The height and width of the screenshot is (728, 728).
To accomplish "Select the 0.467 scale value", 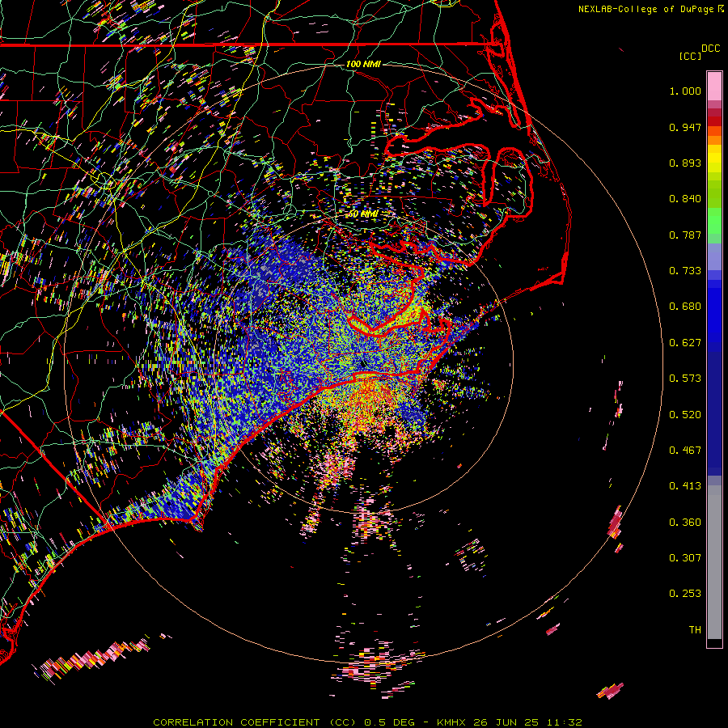I will click(685, 451).
